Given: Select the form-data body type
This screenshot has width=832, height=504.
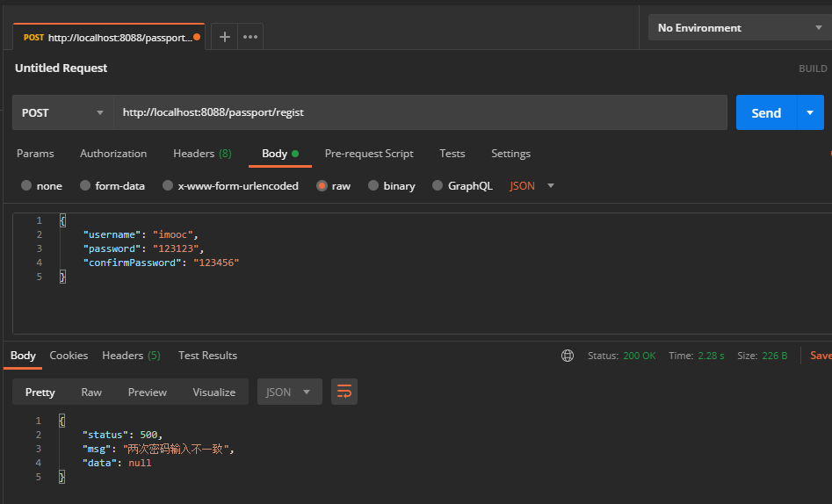Looking at the screenshot, I should (86, 186).
